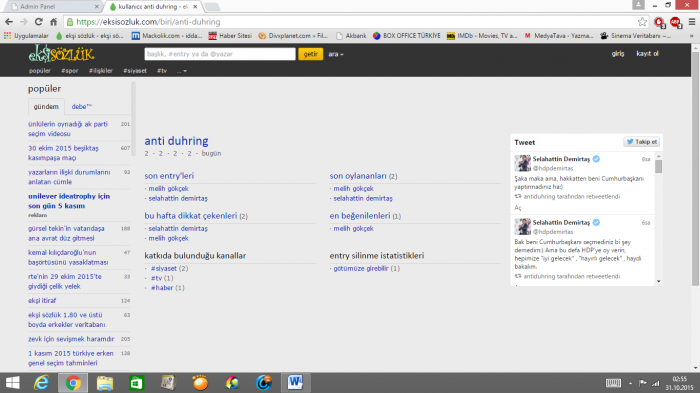
Task: Click kayıt ol register link
Action: point(647,54)
